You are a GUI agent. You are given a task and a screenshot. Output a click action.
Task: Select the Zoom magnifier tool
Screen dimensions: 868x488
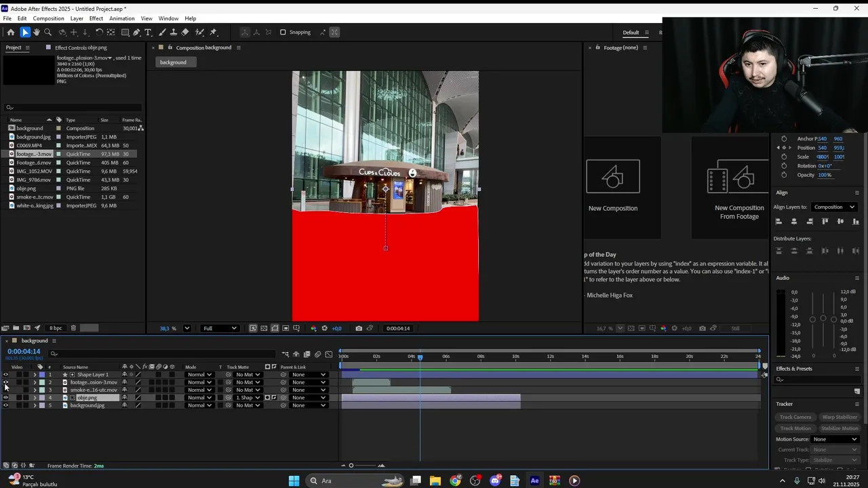[47, 32]
